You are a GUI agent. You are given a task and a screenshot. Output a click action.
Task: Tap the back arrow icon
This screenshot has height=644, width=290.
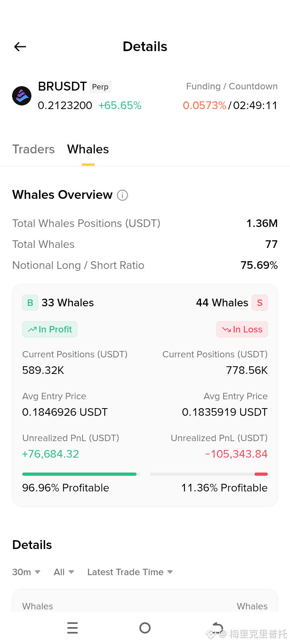click(20, 47)
